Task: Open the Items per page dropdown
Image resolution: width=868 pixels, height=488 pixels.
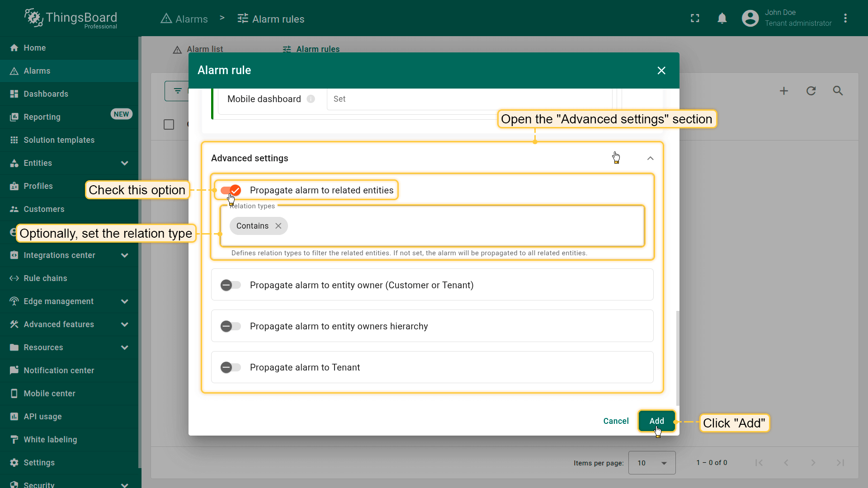Action: (x=651, y=463)
